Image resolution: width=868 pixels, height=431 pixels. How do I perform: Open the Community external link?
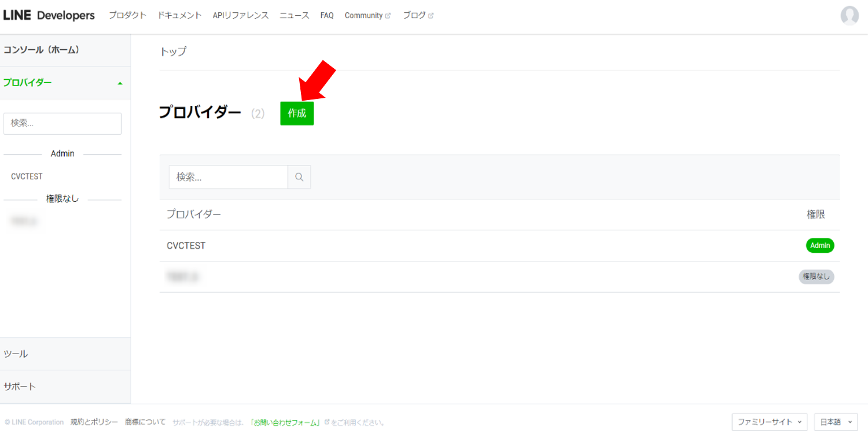click(x=367, y=16)
